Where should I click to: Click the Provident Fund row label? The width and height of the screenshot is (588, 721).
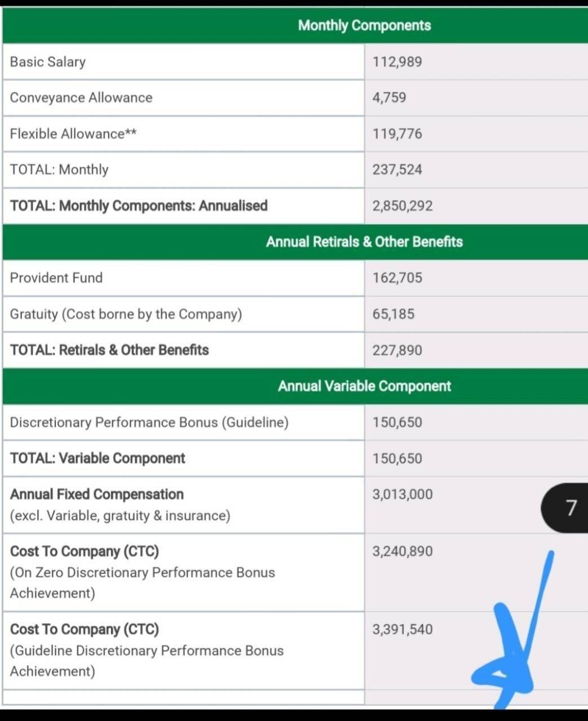tap(56, 278)
